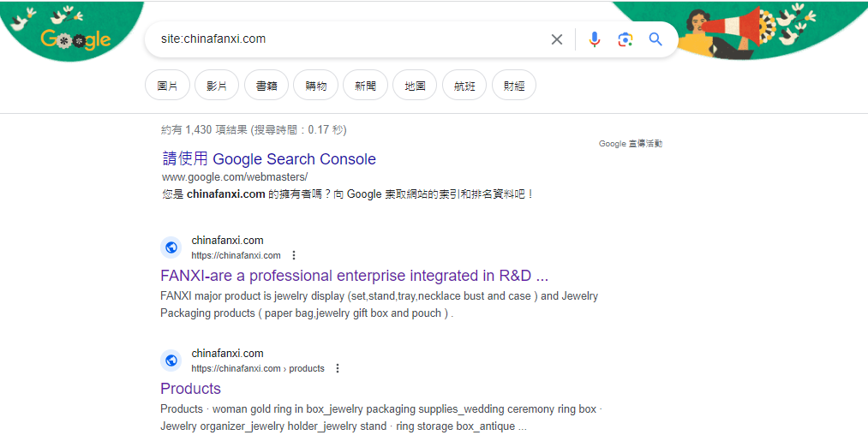The width and height of the screenshot is (868, 447).
Task: Clear the search query with the X icon
Action: click(x=557, y=39)
